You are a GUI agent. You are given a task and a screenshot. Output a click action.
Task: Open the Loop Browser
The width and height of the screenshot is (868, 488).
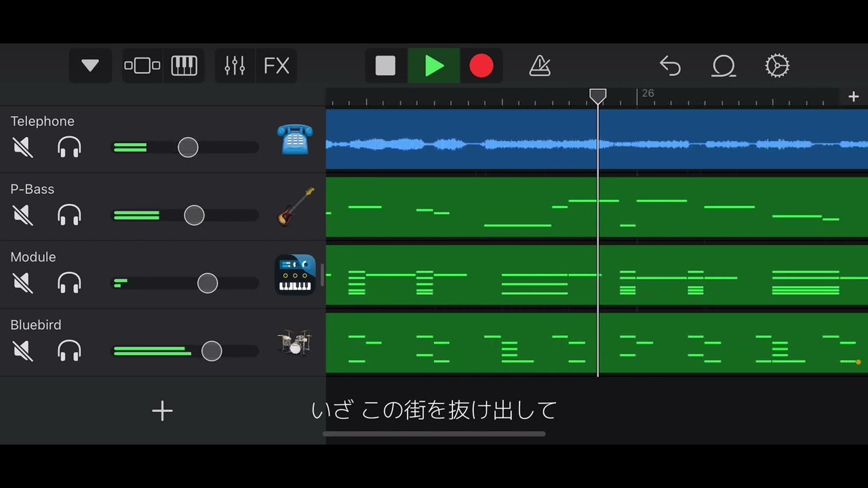coord(724,66)
